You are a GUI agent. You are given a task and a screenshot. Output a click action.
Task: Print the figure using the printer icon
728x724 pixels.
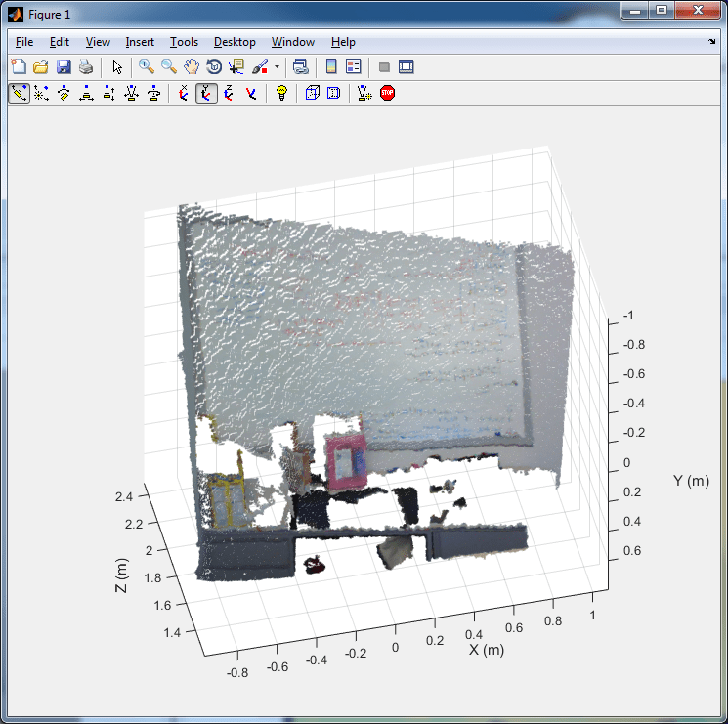(x=86, y=66)
